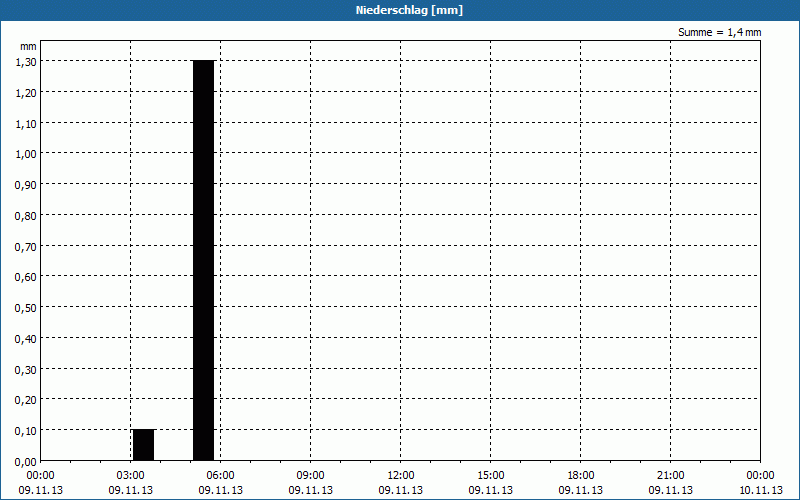Click the 0,30 y-axis value

click(26, 369)
